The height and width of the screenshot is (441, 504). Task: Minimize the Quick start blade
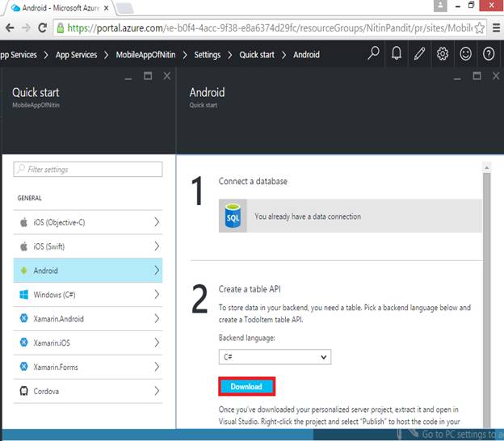[x=128, y=78]
